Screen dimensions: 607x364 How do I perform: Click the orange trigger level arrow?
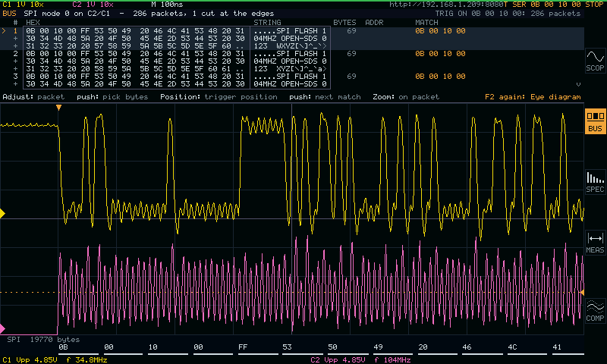pyautogui.click(x=582, y=293)
